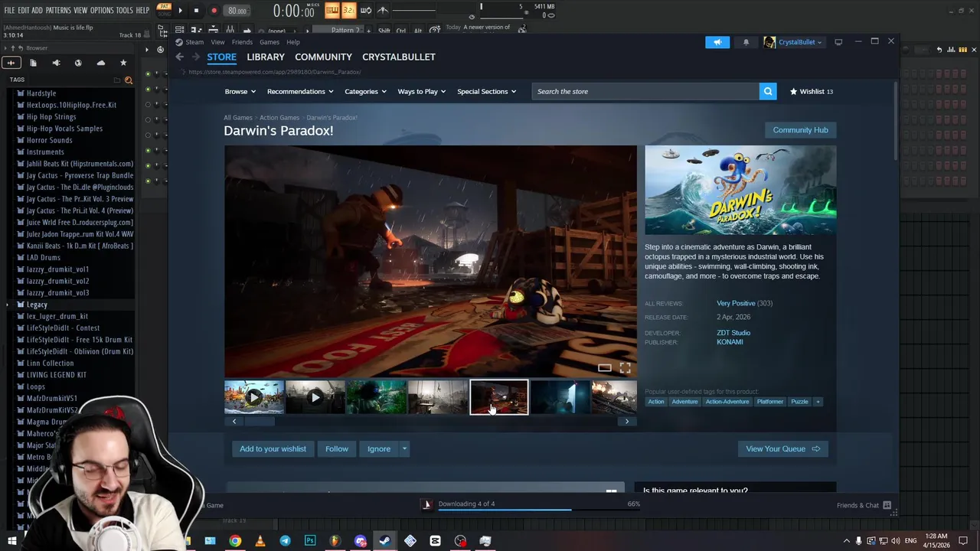Select the waveform tab in FL browser
This screenshot has width=980, height=551.
(11, 63)
